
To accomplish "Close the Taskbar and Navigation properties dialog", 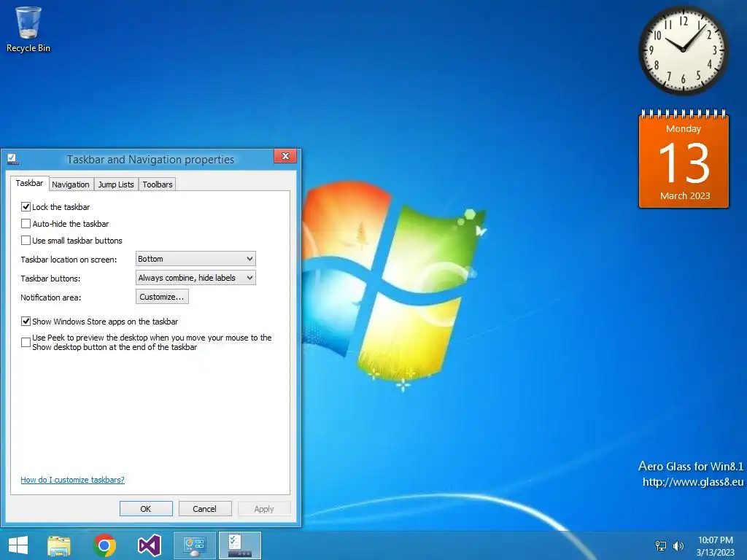I will (285, 156).
